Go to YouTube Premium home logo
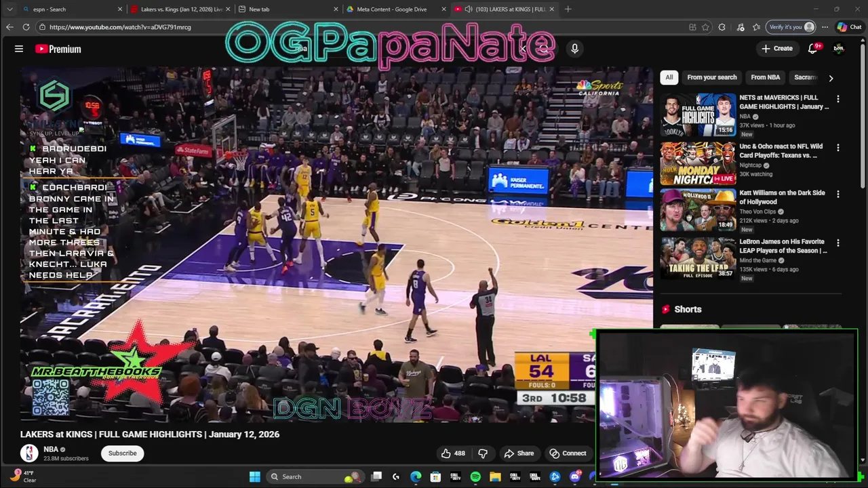868x488 pixels. (x=58, y=49)
